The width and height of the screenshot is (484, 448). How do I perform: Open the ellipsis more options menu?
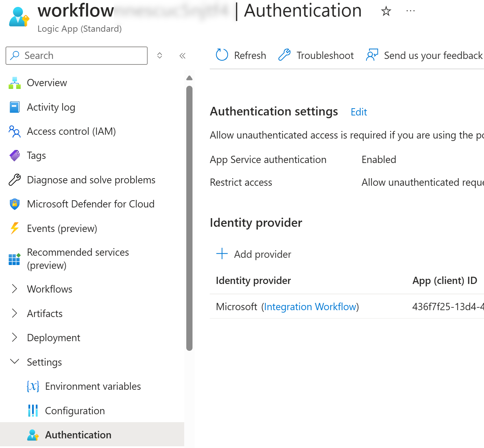coord(411,11)
